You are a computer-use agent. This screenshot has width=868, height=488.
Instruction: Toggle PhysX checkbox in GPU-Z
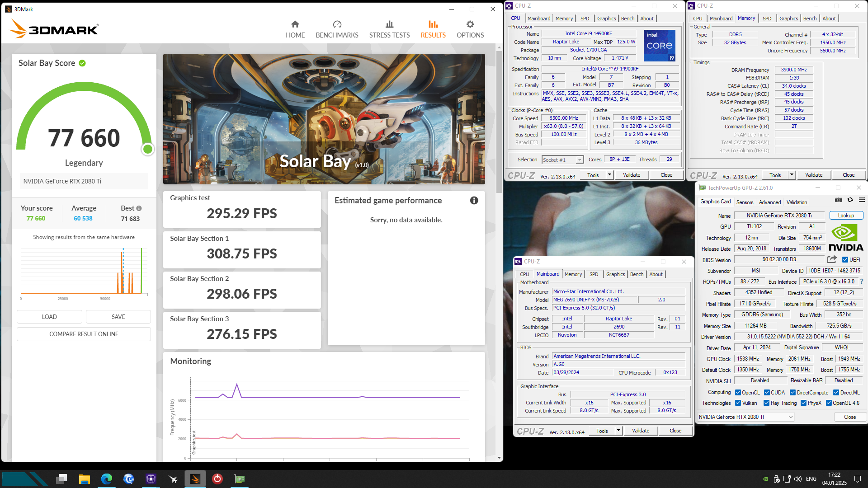pyautogui.click(x=803, y=403)
